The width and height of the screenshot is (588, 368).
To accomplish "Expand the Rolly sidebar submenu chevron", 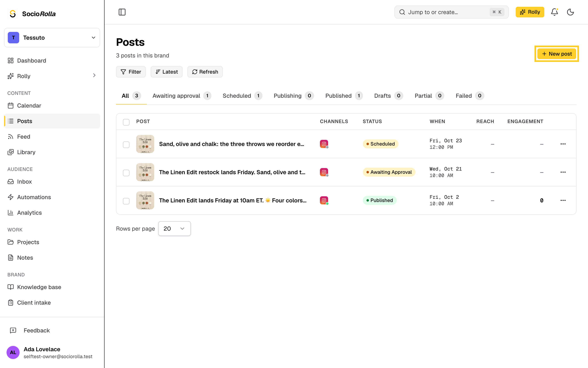I will click(94, 75).
